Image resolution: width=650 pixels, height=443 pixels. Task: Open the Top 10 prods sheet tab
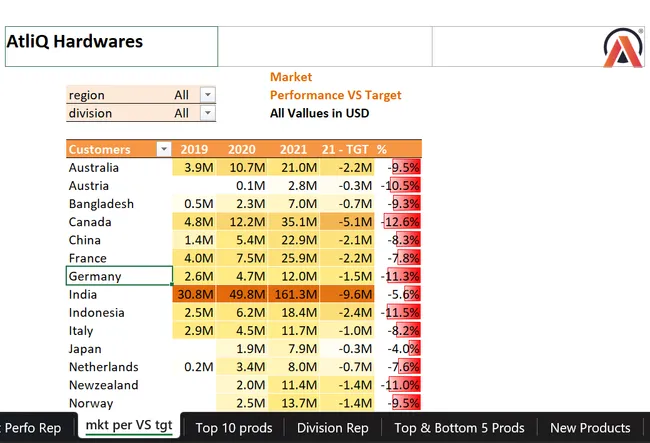[234, 428]
